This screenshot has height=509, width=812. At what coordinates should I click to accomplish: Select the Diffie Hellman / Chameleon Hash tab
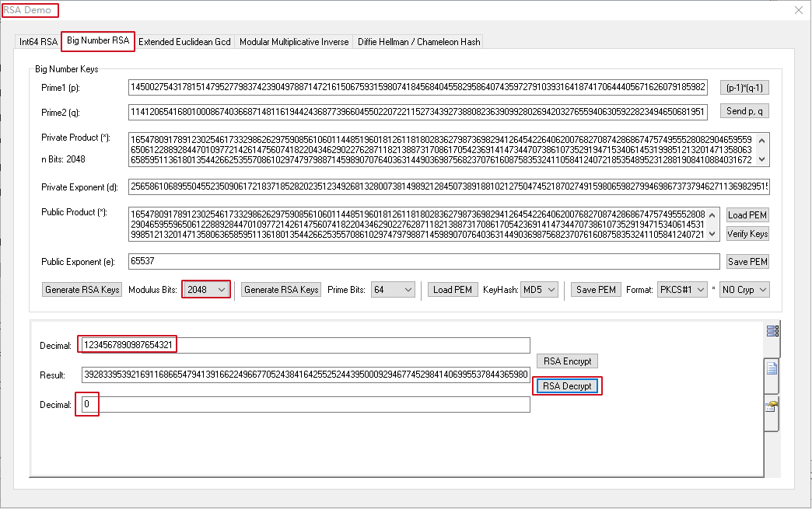coord(419,42)
